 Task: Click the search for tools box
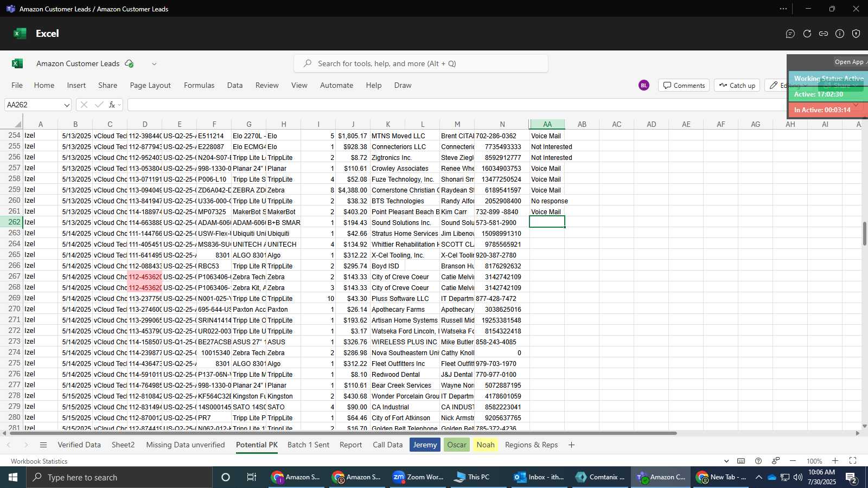click(421, 63)
